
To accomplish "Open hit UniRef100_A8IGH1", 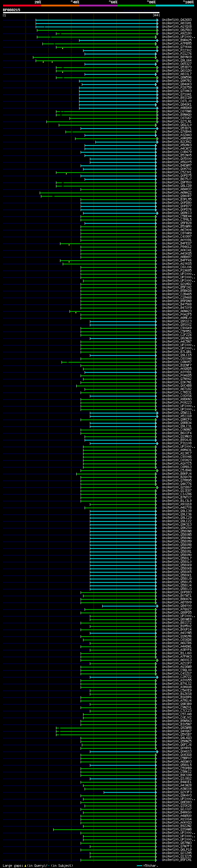I will [177, 23].
